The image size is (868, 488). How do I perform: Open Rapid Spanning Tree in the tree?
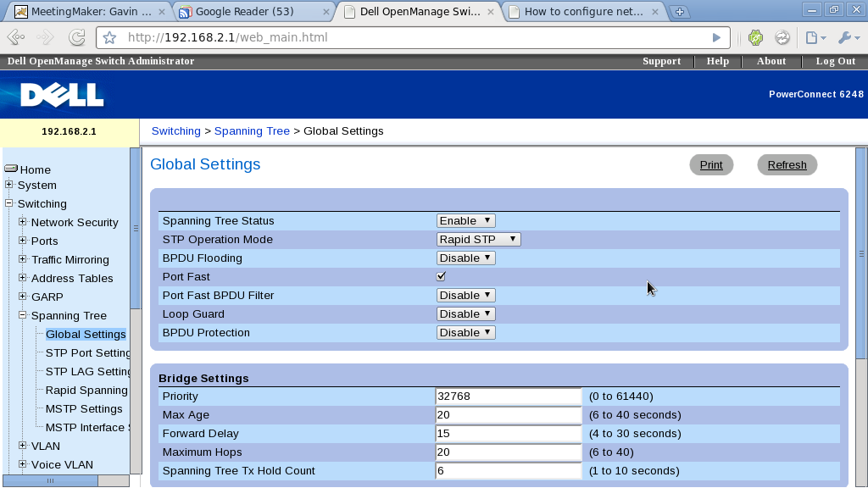pos(87,391)
